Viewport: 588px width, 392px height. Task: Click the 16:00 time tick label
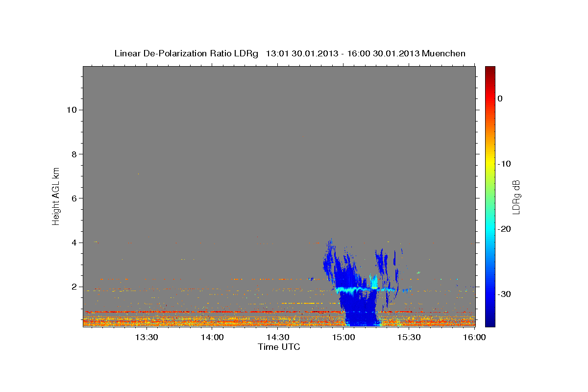coord(474,337)
